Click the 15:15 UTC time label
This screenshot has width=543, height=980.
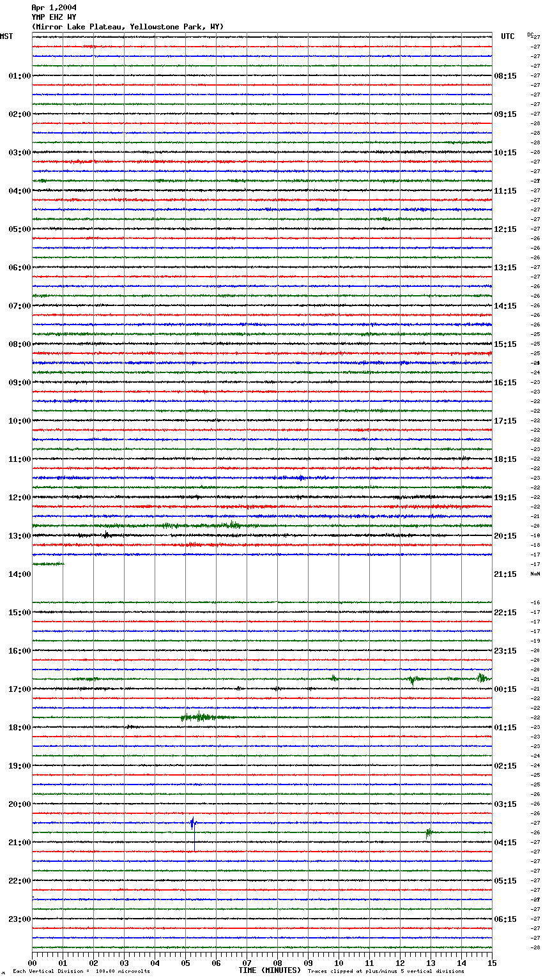pyautogui.click(x=505, y=344)
